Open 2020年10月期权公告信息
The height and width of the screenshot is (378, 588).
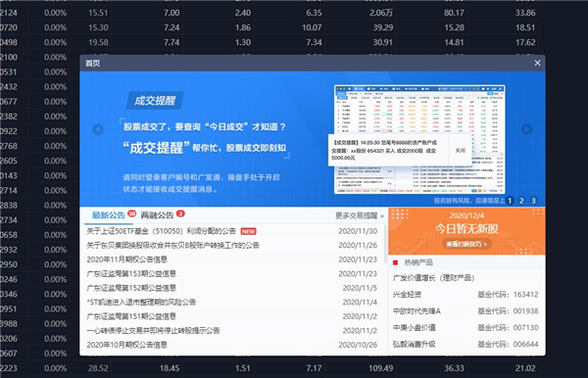[126, 345]
